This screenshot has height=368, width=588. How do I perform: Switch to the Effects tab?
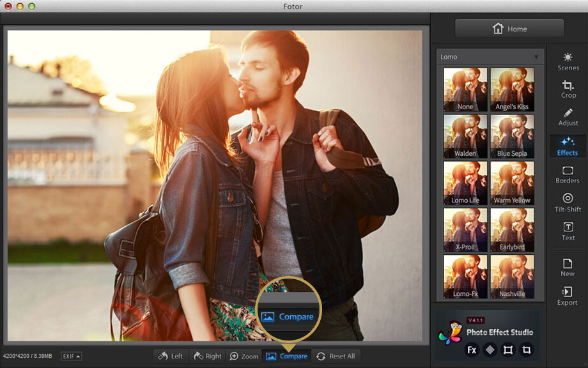click(x=568, y=146)
